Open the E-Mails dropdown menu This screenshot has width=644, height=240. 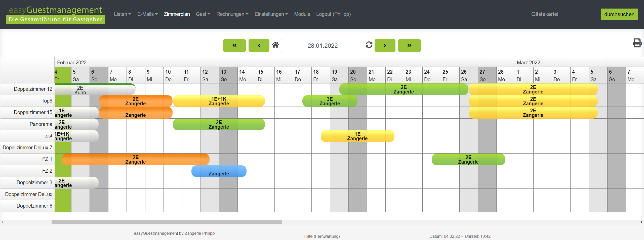coord(147,14)
